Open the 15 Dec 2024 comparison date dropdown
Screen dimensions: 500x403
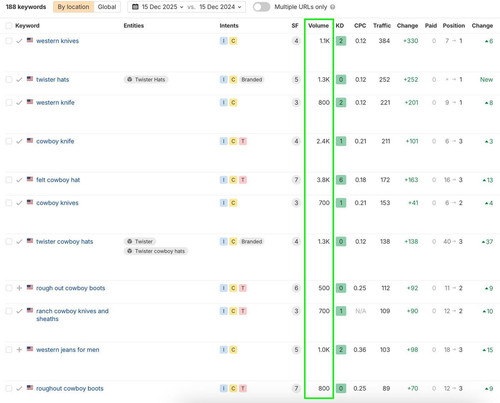point(220,7)
